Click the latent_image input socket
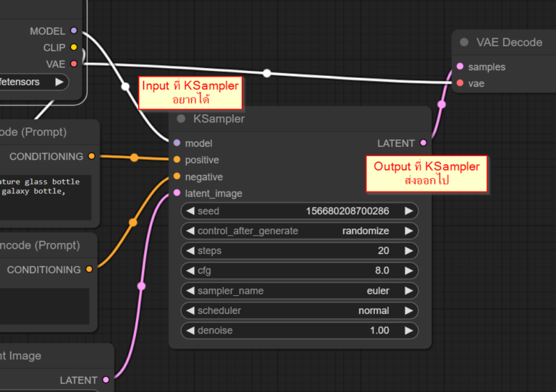This screenshot has width=556, height=392. click(177, 193)
